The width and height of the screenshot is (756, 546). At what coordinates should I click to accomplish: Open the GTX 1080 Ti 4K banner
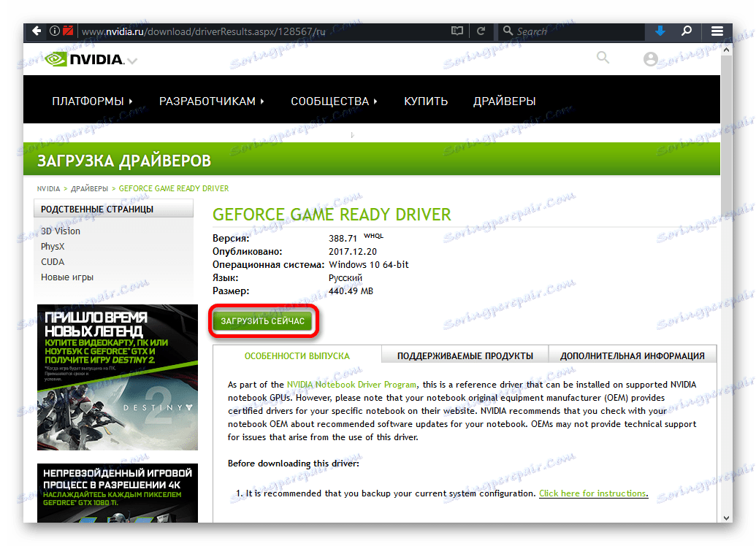point(117,493)
